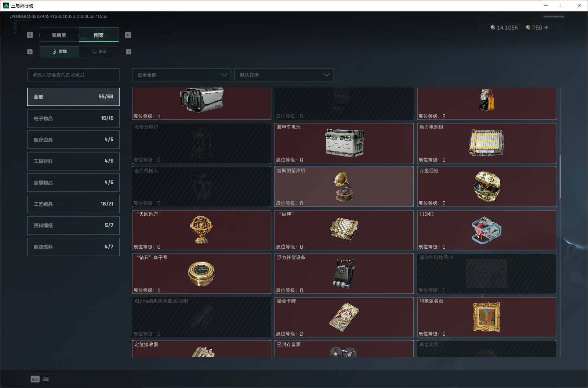Open the 默认排序 sort dropdown

point(284,75)
